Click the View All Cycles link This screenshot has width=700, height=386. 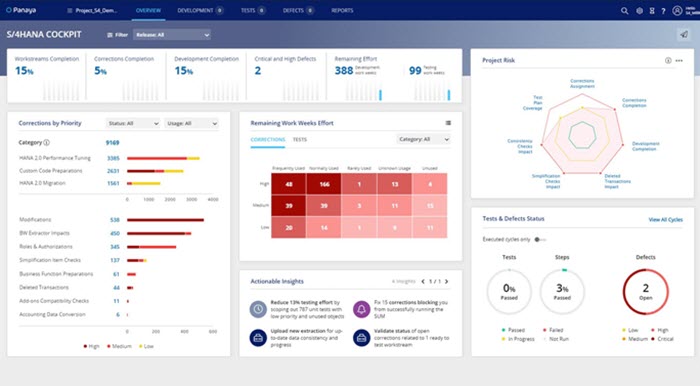(x=665, y=220)
